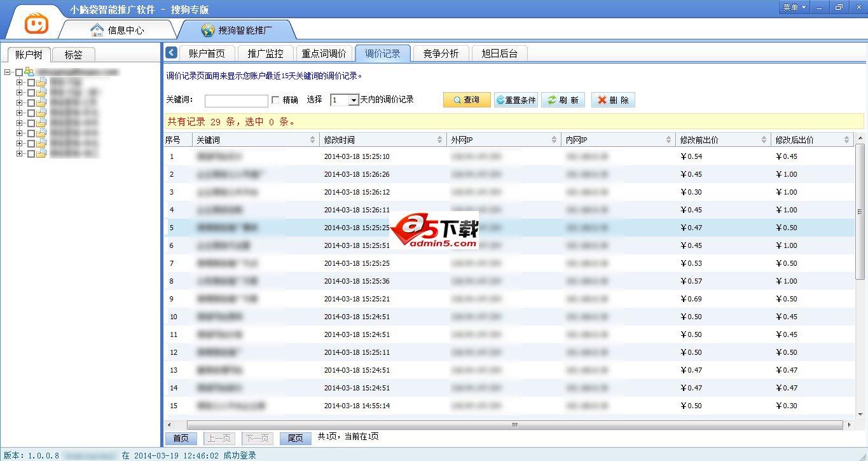Select the 调价记录 tab
868x461 pixels.
[x=383, y=53]
